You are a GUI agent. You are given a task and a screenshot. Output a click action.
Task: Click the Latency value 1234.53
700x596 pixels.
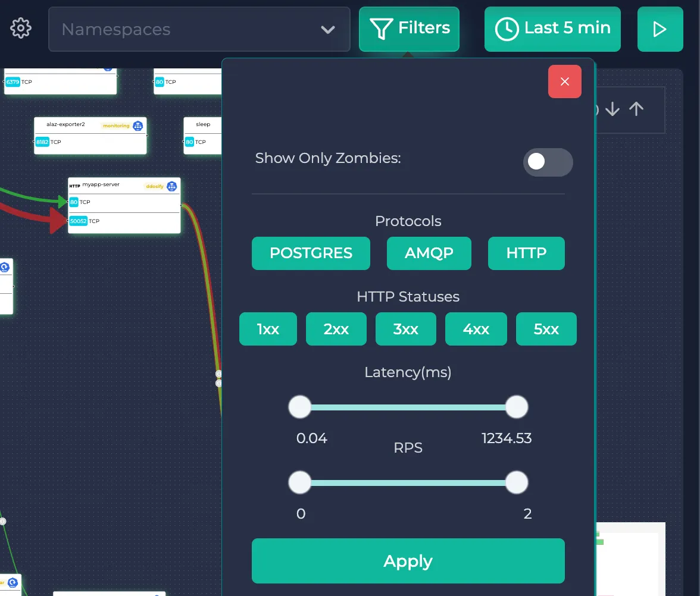(507, 438)
